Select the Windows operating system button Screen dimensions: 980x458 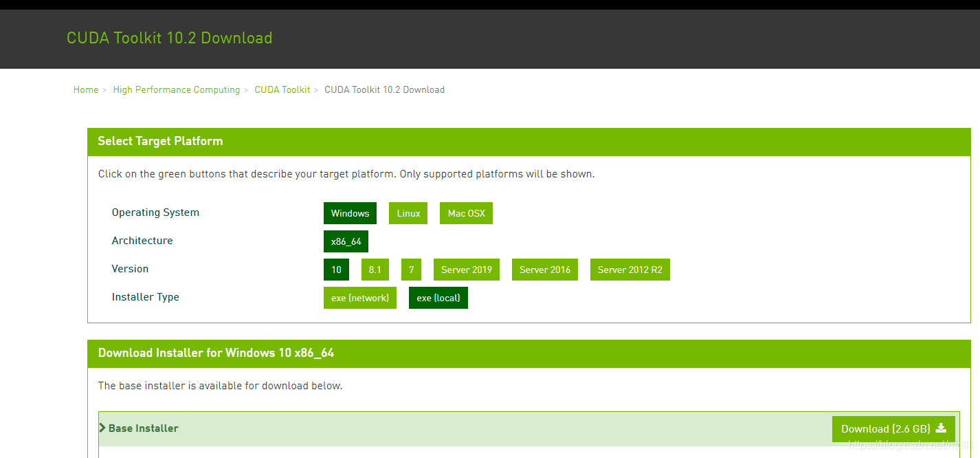[x=350, y=213]
